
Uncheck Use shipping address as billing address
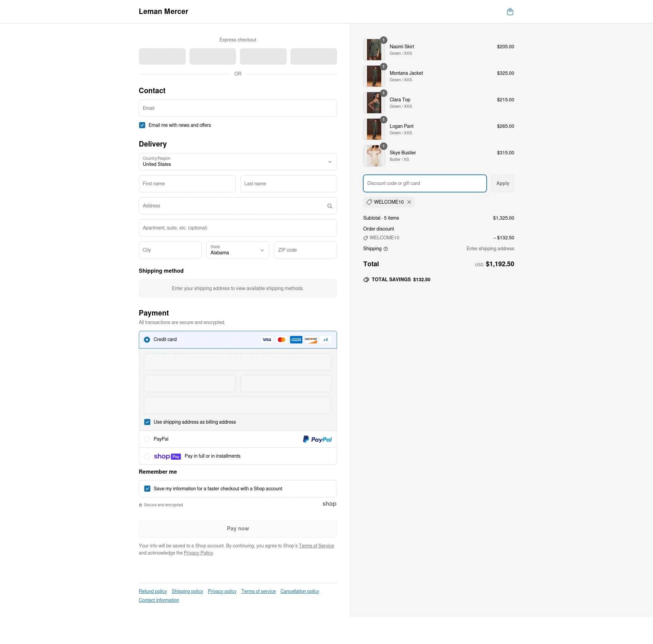147,422
